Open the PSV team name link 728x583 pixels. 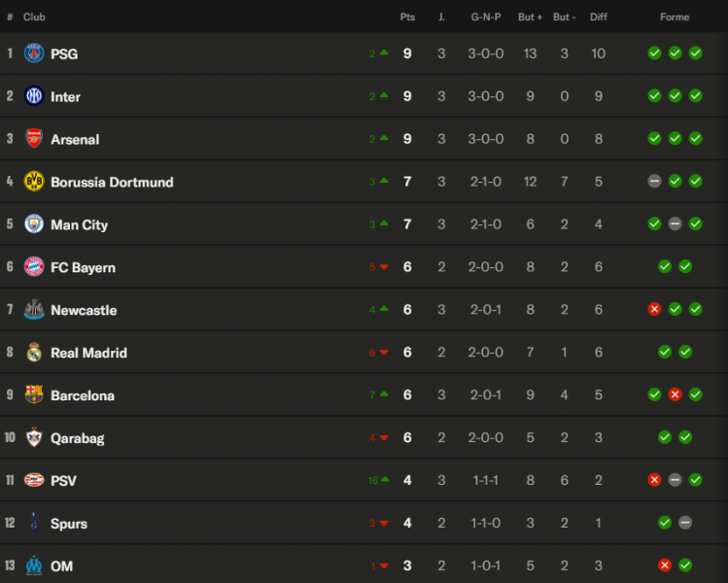(63, 481)
